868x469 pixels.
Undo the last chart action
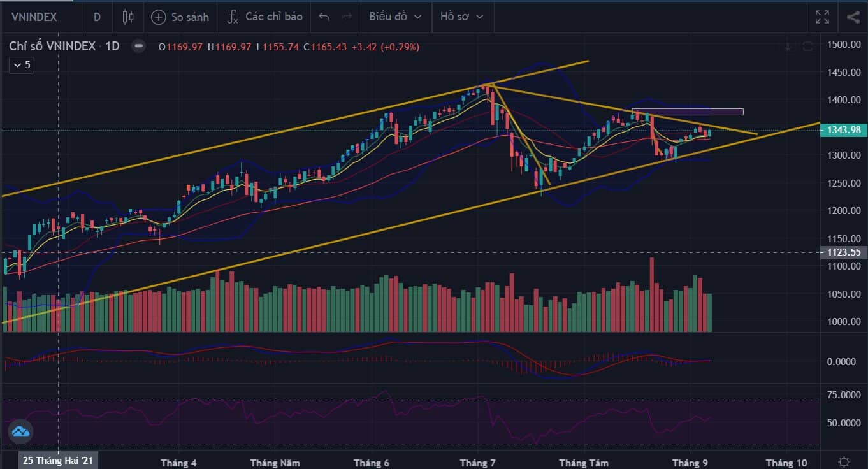coord(324,17)
